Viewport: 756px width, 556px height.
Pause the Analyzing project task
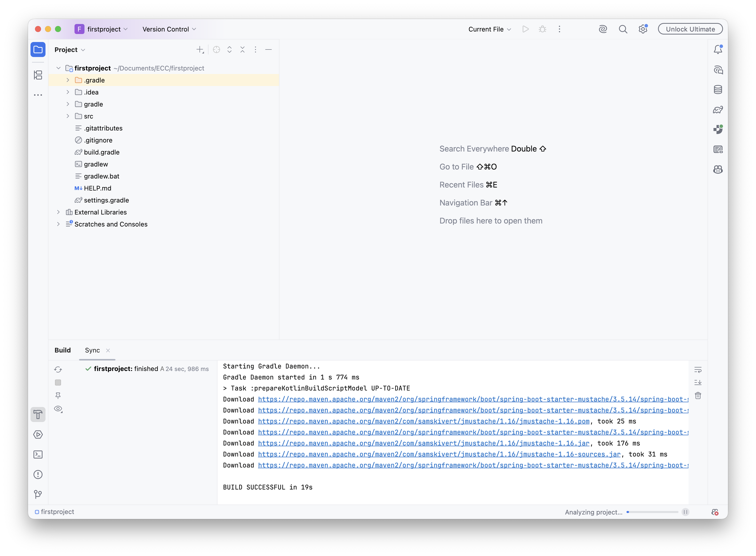point(685,512)
